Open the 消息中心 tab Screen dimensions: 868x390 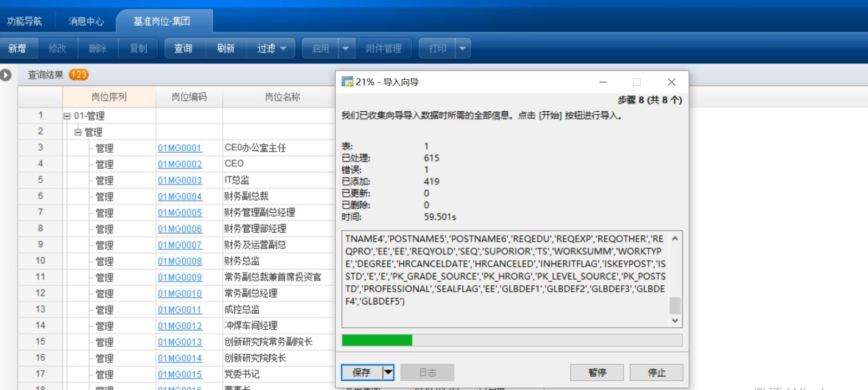[86, 21]
